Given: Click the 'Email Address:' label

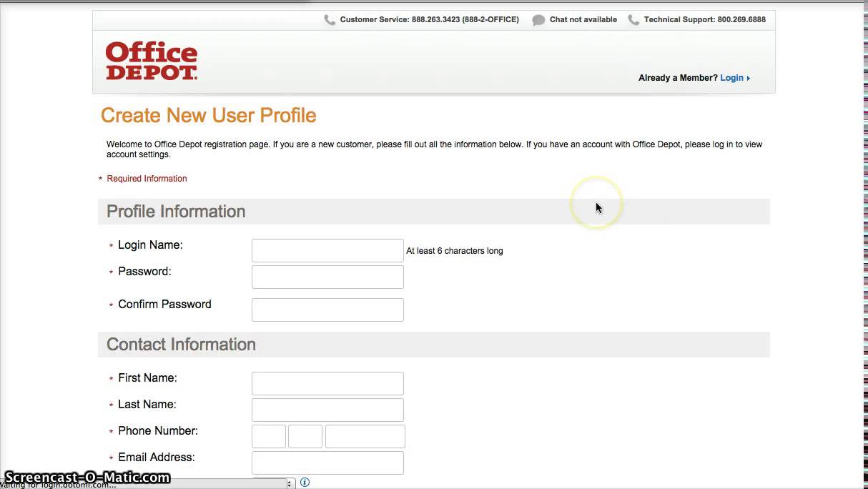Looking at the screenshot, I should click(157, 458).
